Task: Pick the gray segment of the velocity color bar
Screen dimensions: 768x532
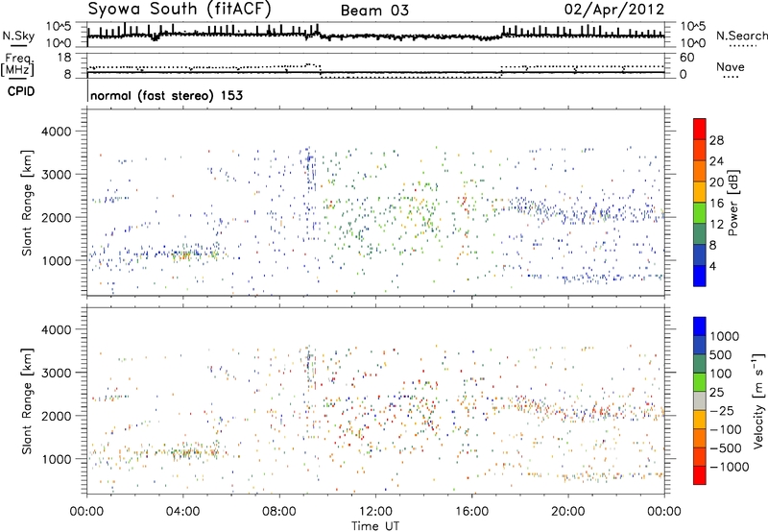Action: [700, 400]
